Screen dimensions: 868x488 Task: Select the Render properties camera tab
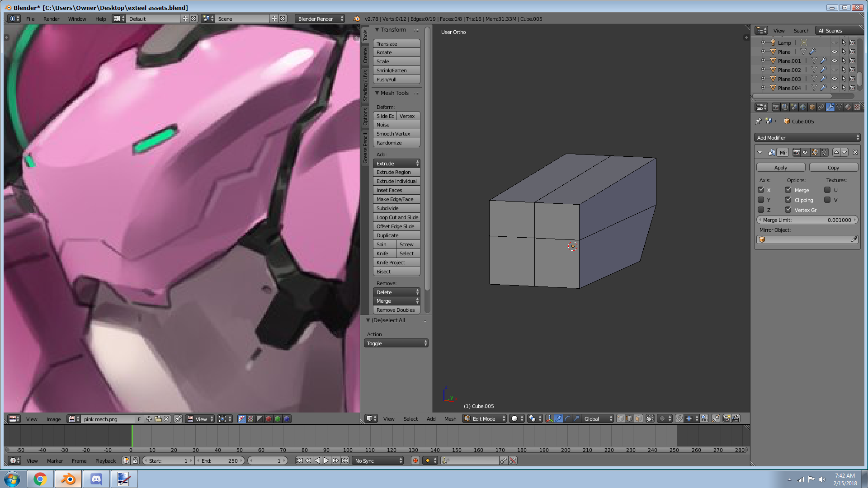point(776,107)
